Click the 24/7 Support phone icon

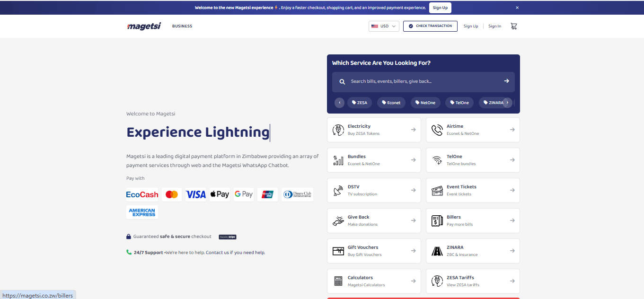point(129,252)
